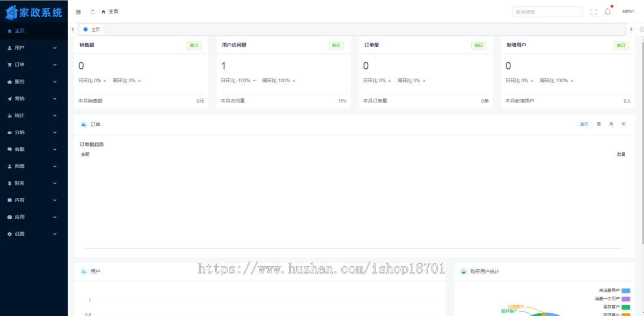Click the 昨日 tag on 销售额 card
The width and height of the screenshot is (644, 316).
point(194,46)
